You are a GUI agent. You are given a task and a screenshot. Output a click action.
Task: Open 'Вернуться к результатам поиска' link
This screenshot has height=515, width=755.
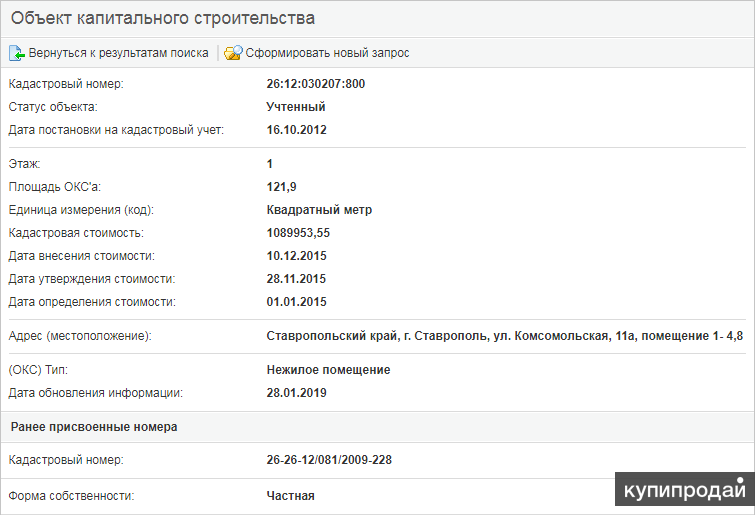pyautogui.click(x=118, y=53)
